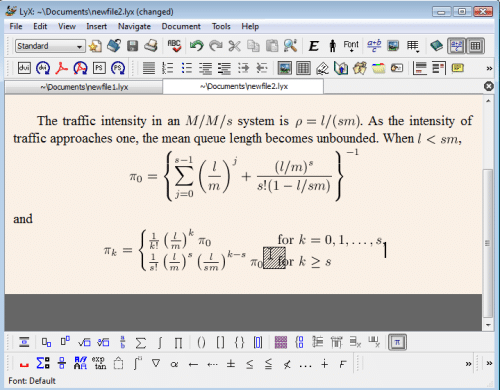Open the Navigate menu
This screenshot has width=500, height=390.
coord(134,26)
